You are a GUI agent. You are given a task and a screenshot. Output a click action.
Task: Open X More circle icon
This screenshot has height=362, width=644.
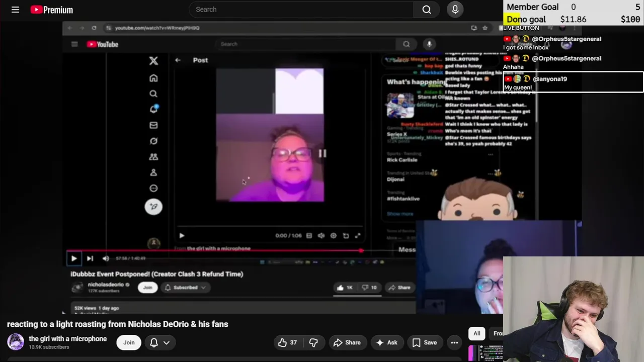point(153,188)
